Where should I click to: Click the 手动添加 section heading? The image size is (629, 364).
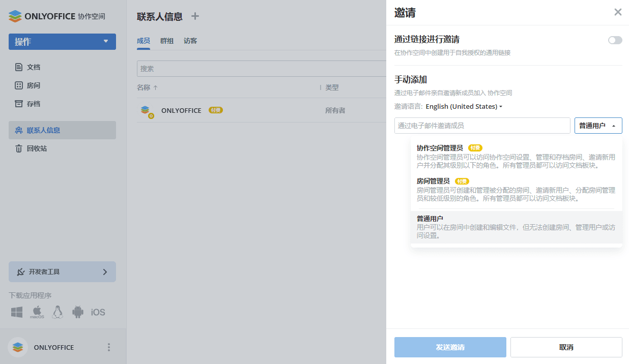pos(411,80)
